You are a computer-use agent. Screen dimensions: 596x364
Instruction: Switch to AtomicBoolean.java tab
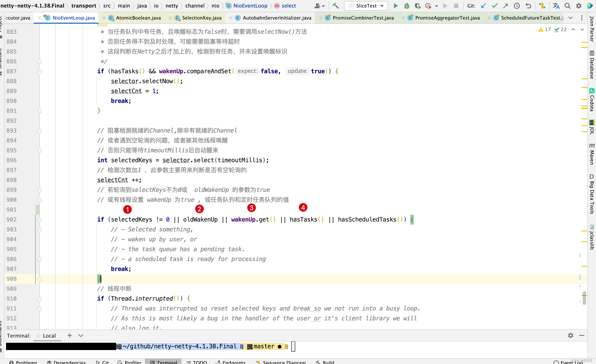point(138,18)
